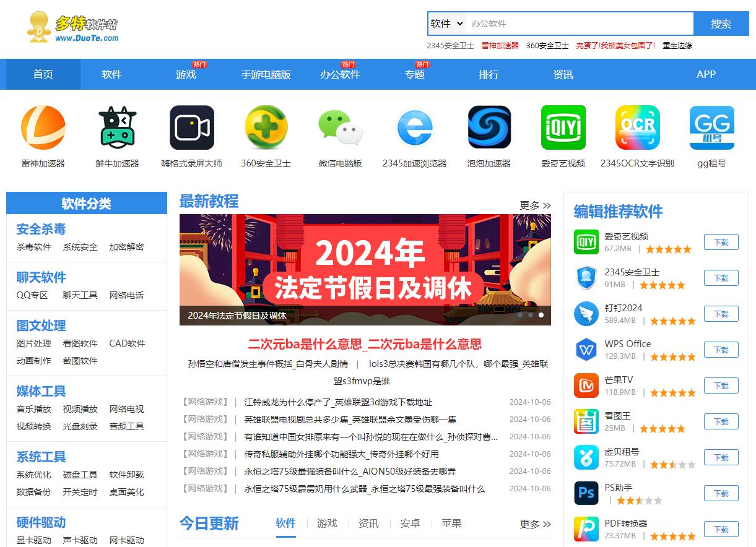Open 手游电脑版 in navigation bar
The height and width of the screenshot is (547, 756).
266,74
